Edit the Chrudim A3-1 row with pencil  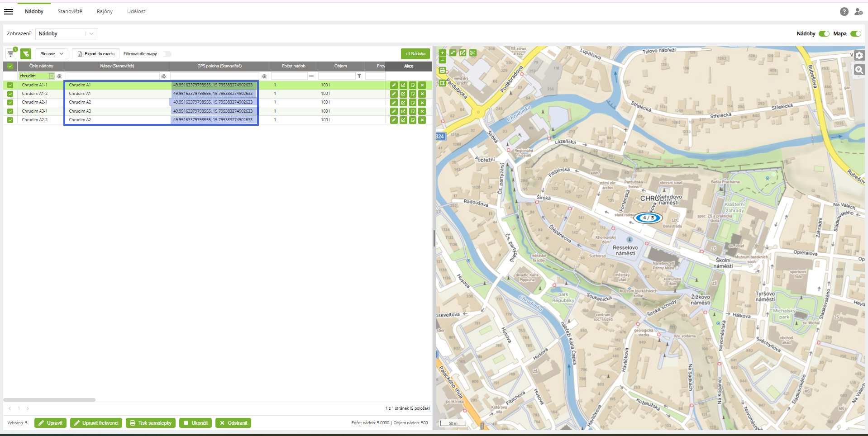394,111
